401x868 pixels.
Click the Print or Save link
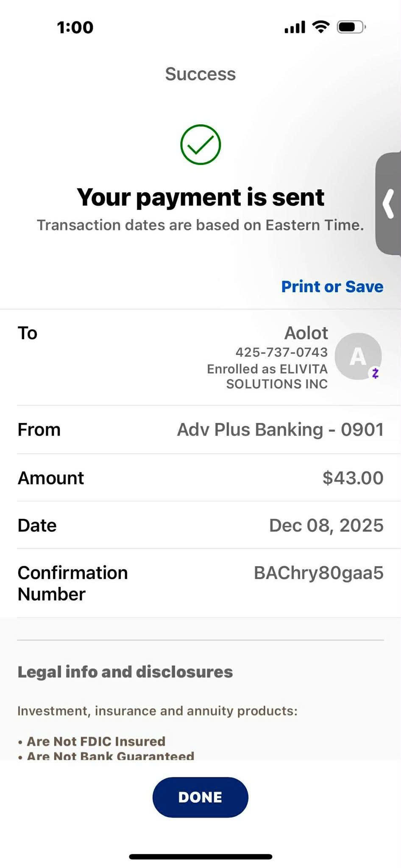[332, 287]
